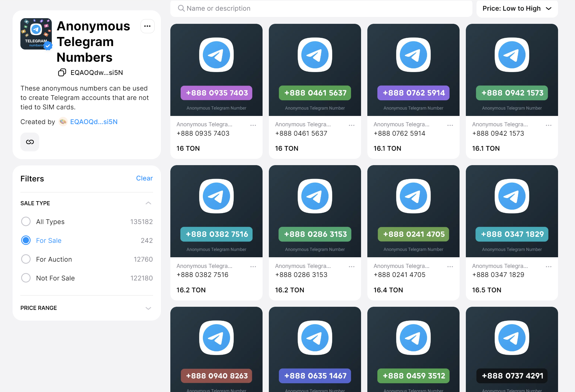Select the All Types radio option
Image resolution: width=575 pixels, height=392 pixels.
[26, 222]
